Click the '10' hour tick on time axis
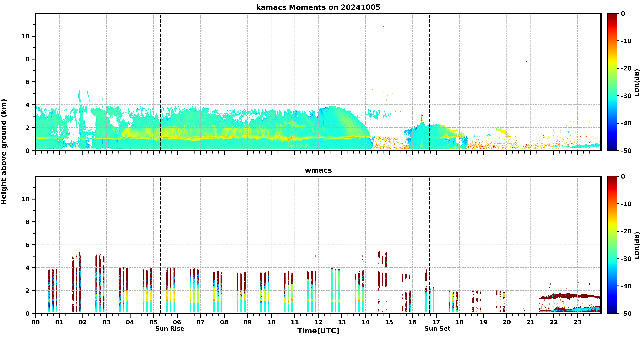The width and height of the screenshot is (644, 339). pyautogui.click(x=271, y=322)
